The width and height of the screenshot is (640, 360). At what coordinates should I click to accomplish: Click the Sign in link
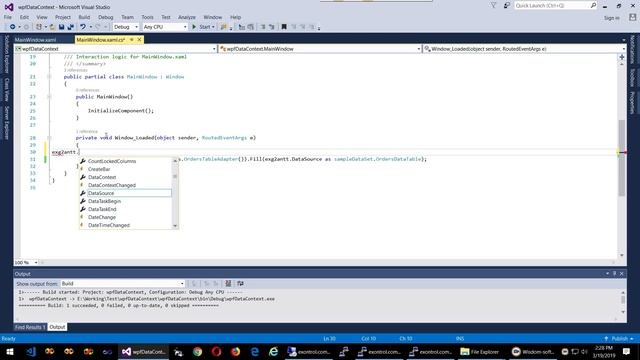pos(611,18)
